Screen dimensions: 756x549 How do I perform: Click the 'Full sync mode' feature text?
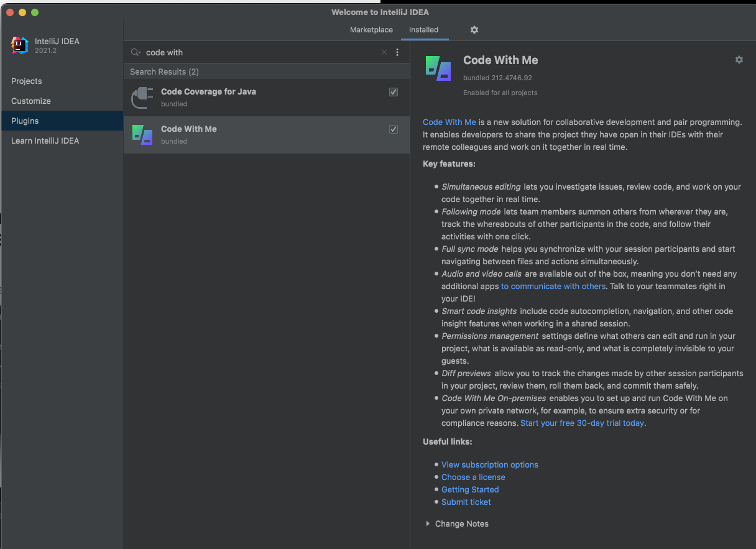(470, 249)
